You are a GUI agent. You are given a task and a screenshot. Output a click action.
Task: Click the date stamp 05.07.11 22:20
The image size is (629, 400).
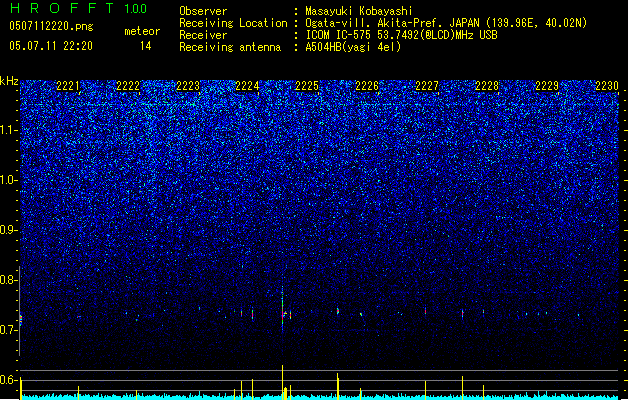pos(51,46)
